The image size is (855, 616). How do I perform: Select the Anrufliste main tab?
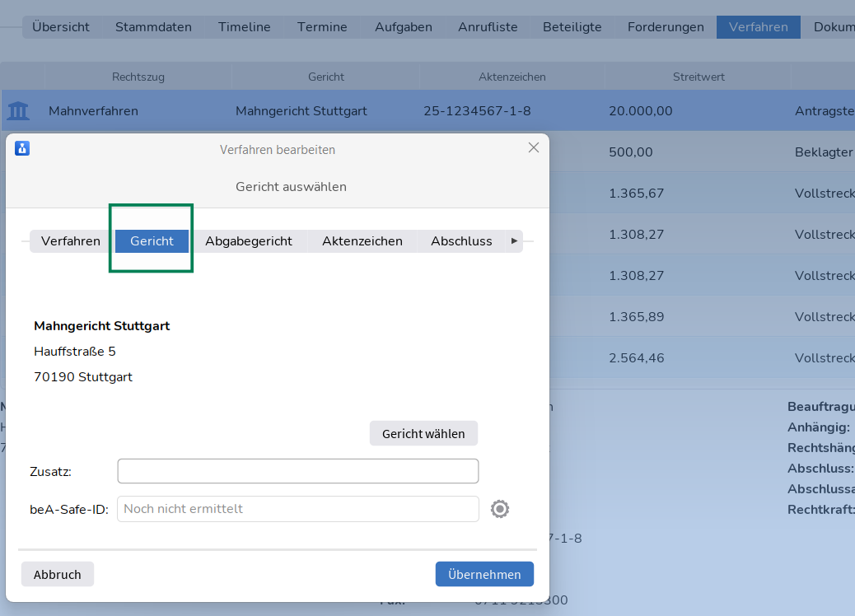click(488, 27)
